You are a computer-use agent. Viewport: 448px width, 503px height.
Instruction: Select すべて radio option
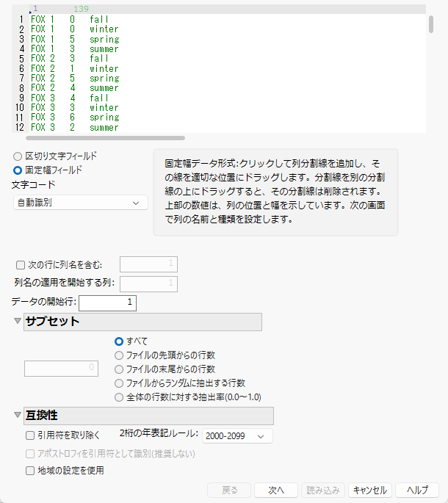point(119,341)
